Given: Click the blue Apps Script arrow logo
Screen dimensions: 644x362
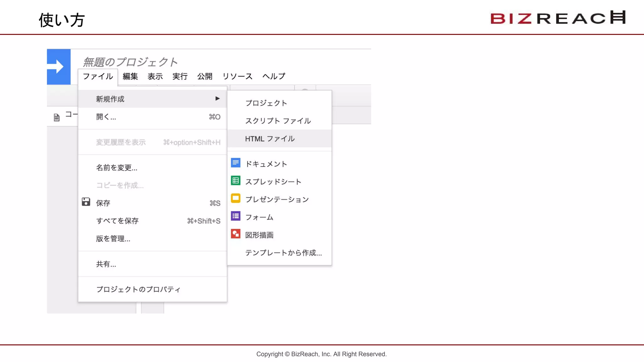Looking at the screenshot, I should pos(58,67).
